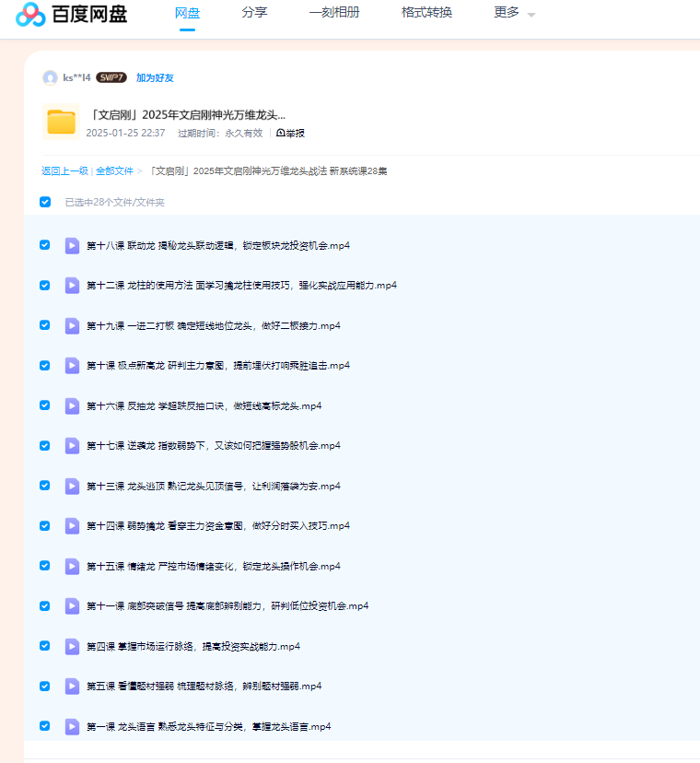Click the shared folder title 「文启刚」2025年文启刚神光万维龙头...
The width and height of the screenshot is (700, 763).
tap(186, 115)
